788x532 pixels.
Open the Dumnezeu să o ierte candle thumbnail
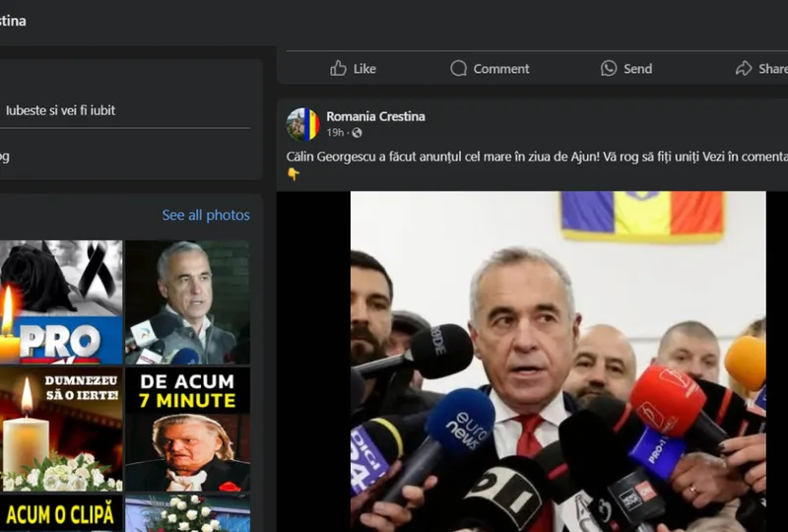click(x=61, y=430)
